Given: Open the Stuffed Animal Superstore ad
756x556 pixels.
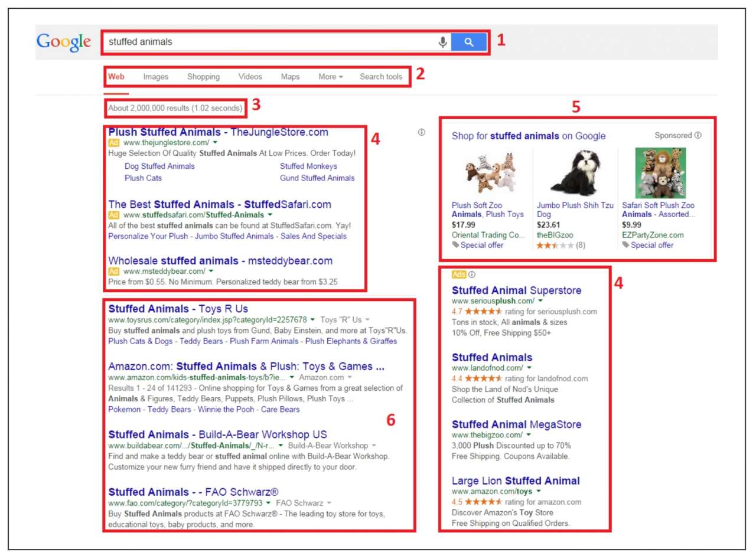Looking at the screenshot, I should tap(516, 290).
